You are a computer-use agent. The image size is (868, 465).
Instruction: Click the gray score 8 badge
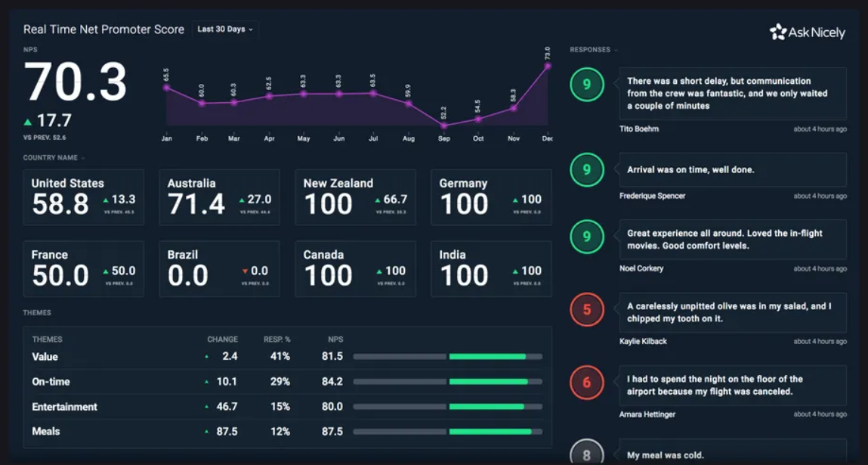(x=587, y=452)
